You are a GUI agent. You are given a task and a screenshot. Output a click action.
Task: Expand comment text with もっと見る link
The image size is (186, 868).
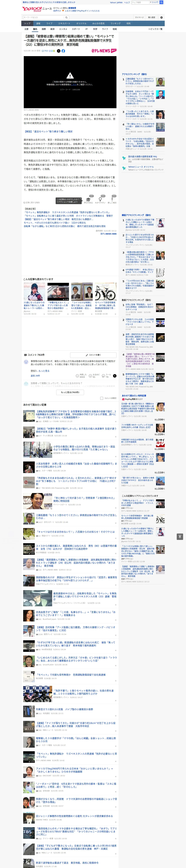(x=44, y=371)
